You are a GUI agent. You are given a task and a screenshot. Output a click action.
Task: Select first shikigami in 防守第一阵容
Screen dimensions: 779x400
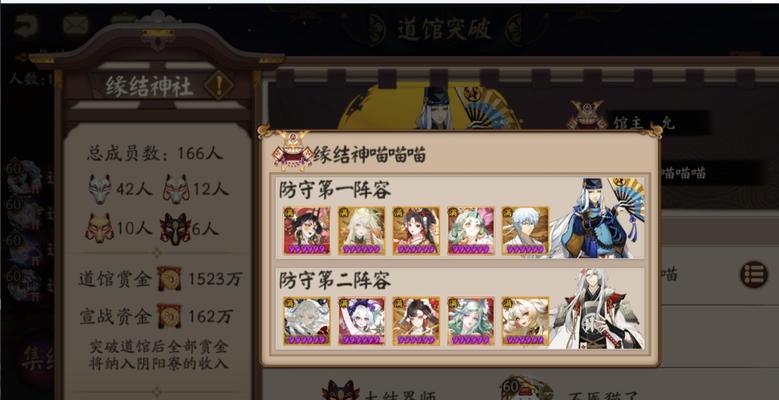pos(307,231)
